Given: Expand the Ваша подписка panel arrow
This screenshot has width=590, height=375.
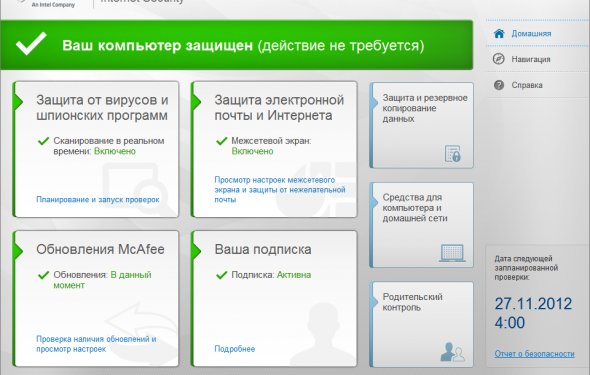Looking at the screenshot, I should coord(196,251).
